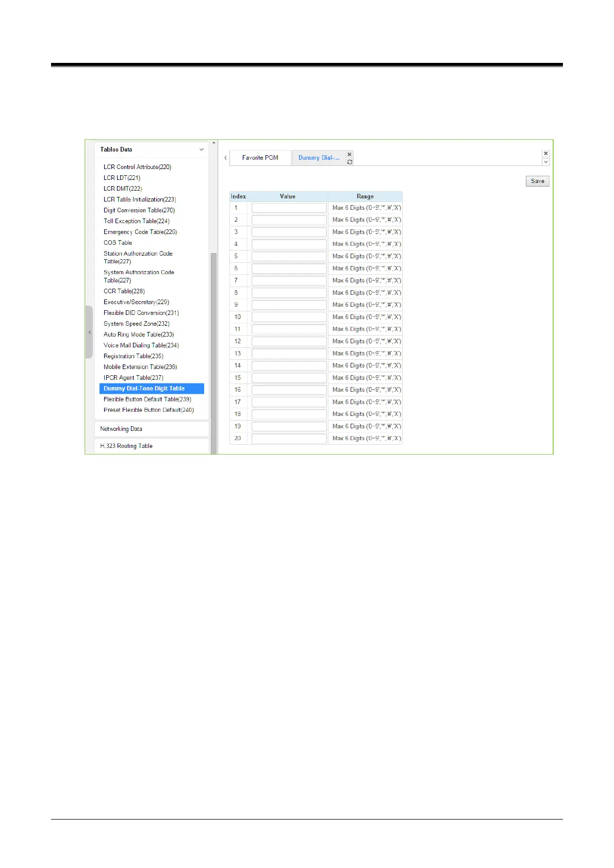The image size is (614, 868).
Task: Refresh the Dummy Dial tab with its reload icon
Action: (350, 162)
